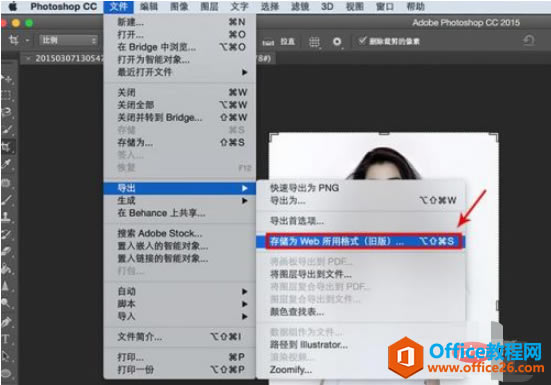551x385 pixels.
Task: Choose 在 Bridge 中浏览...
Action: coord(181,47)
